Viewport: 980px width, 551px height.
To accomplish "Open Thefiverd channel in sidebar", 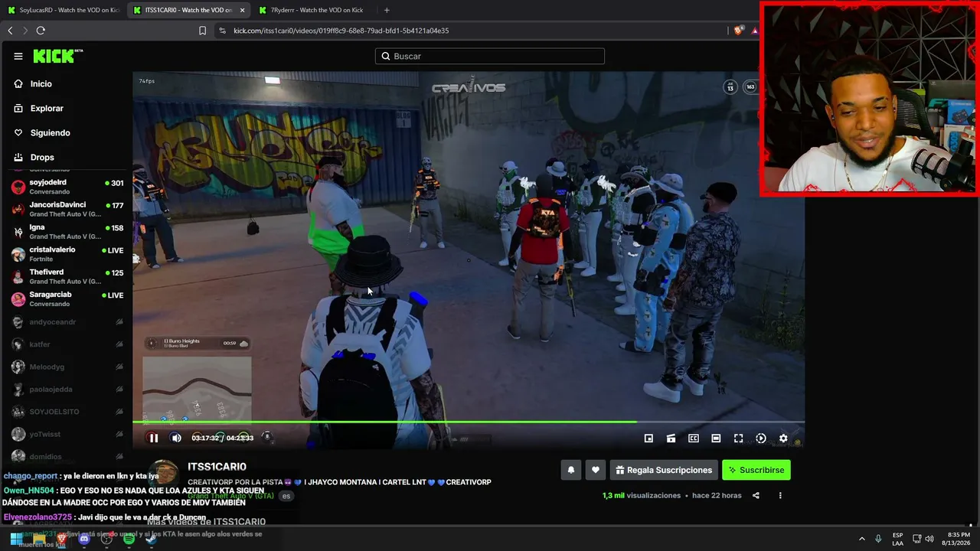I will click(66, 276).
